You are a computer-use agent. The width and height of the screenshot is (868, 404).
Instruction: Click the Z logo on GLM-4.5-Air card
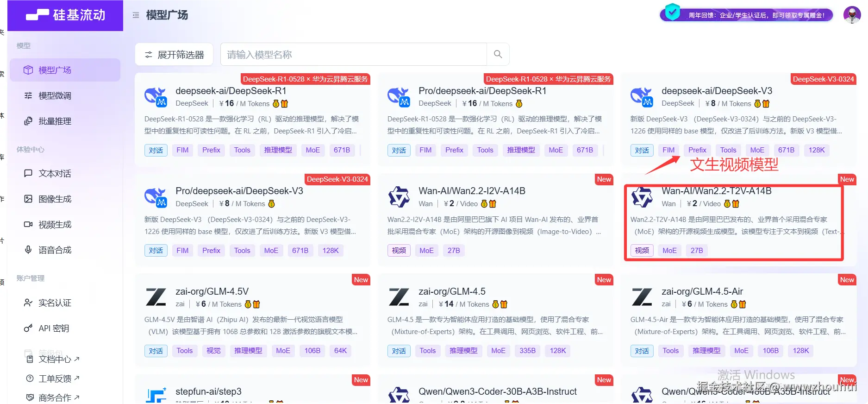pyautogui.click(x=642, y=297)
